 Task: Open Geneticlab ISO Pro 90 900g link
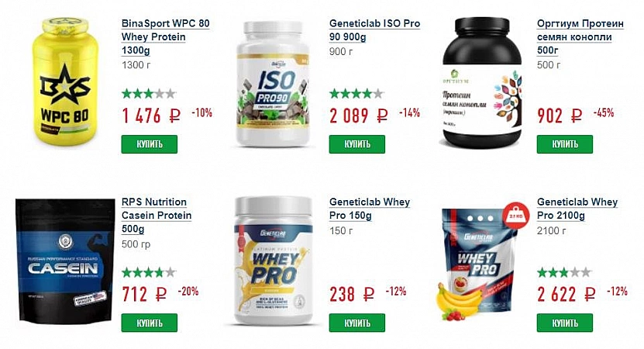(x=374, y=30)
